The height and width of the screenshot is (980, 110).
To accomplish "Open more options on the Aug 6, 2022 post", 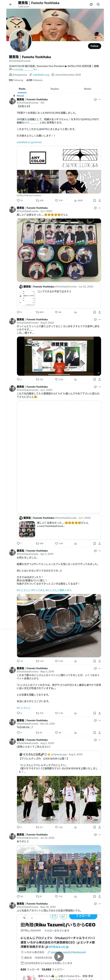I will click(100, 320).
